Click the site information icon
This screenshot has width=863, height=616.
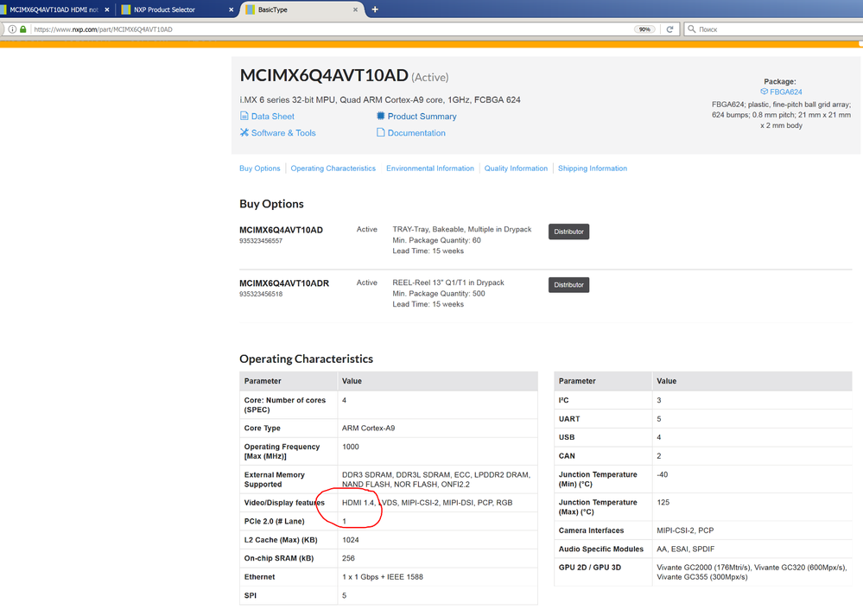(12, 29)
